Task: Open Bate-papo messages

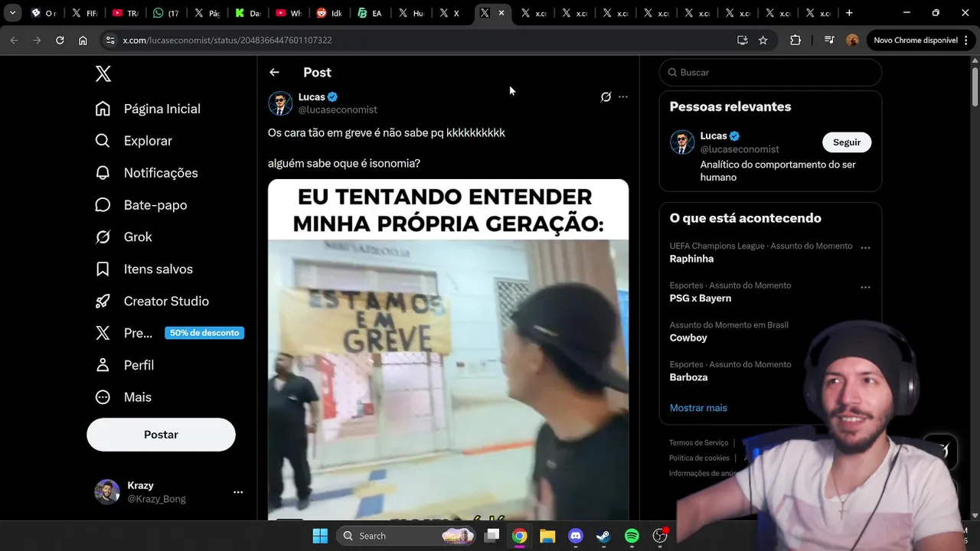Action: click(141, 205)
